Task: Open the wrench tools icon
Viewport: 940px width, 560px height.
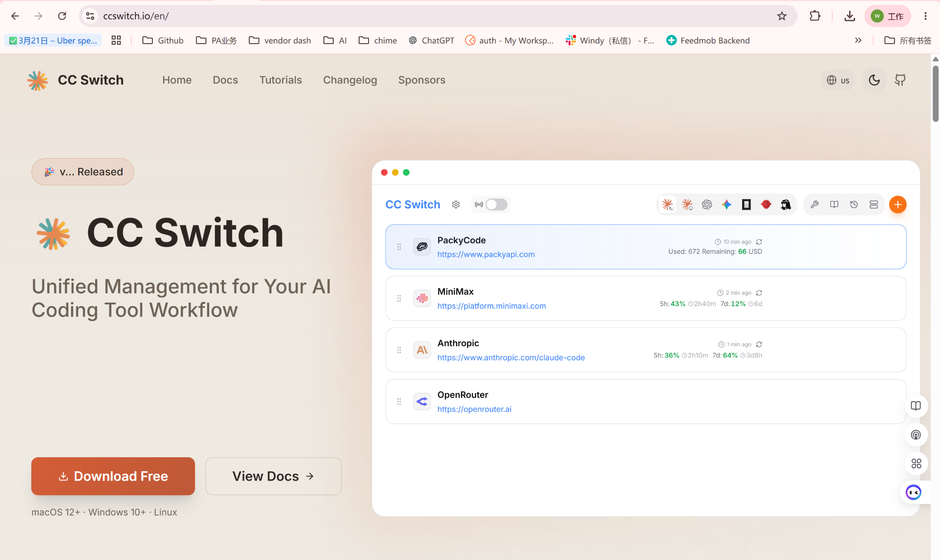Action: point(815,205)
